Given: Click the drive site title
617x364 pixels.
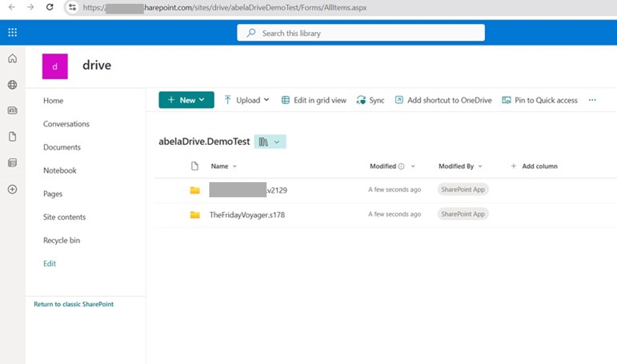Looking at the screenshot, I should click(x=97, y=65).
